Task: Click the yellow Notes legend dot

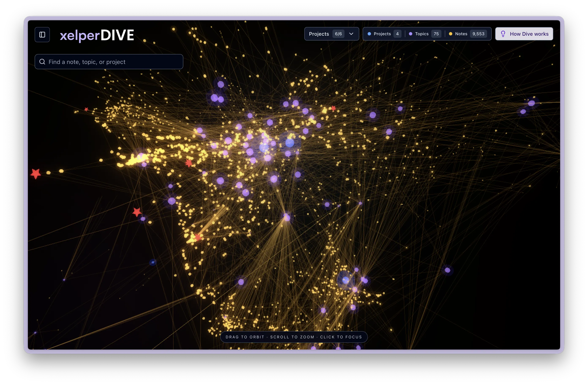Action: pos(450,34)
